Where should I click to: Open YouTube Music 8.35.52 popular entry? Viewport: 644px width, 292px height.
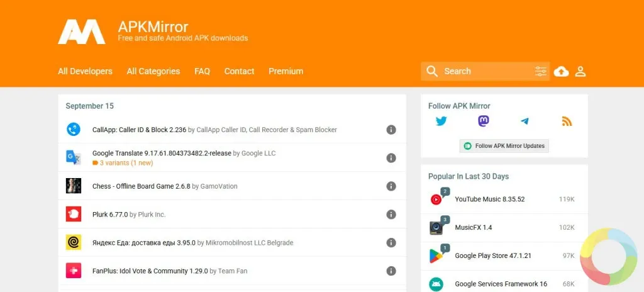[x=489, y=199]
